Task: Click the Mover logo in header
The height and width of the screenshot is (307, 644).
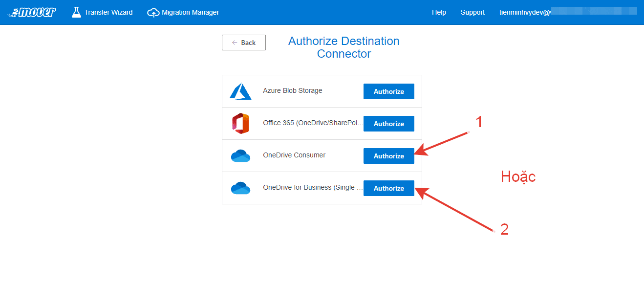Action: [x=32, y=12]
